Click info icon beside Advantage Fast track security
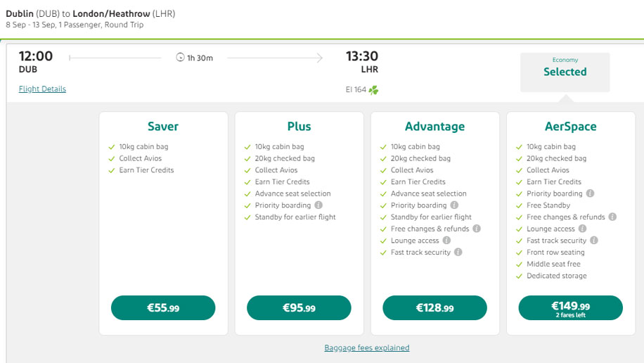644x363 pixels. coord(458,252)
